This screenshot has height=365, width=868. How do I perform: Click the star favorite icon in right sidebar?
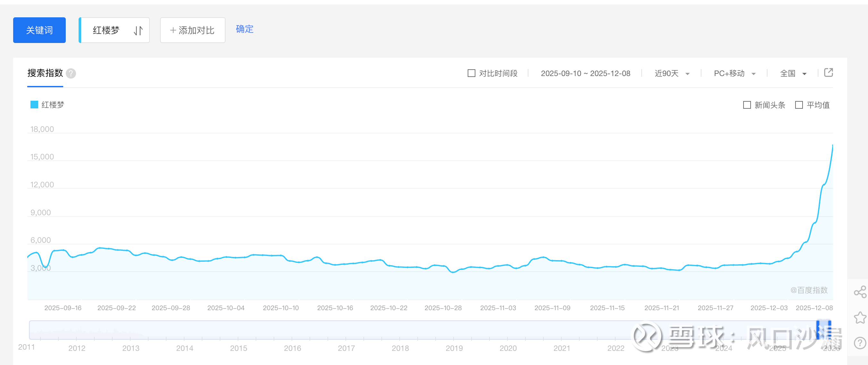(x=860, y=318)
